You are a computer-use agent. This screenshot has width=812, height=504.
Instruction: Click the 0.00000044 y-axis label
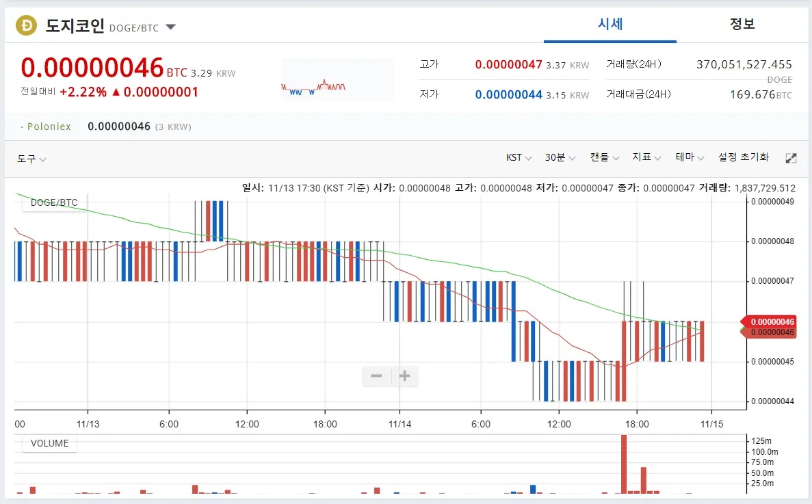tap(772, 401)
